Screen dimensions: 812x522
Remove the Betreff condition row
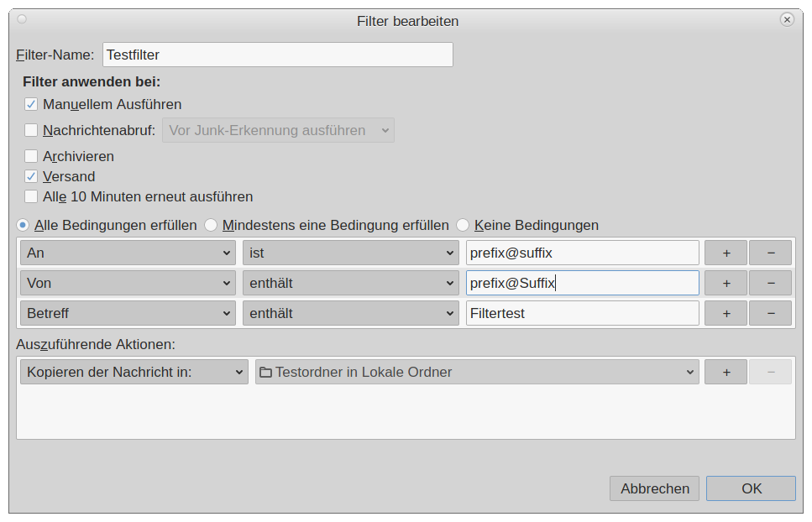pos(770,313)
